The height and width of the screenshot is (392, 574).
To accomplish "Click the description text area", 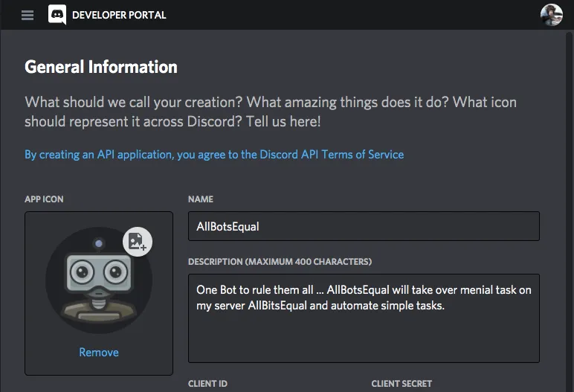I will [364, 318].
